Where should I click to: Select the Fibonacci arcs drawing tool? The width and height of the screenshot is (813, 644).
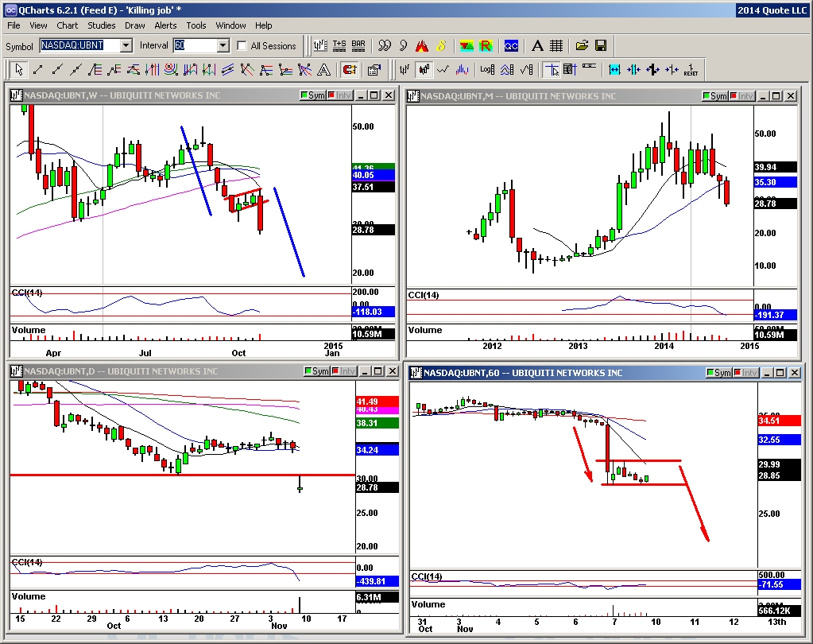[x=171, y=69]
